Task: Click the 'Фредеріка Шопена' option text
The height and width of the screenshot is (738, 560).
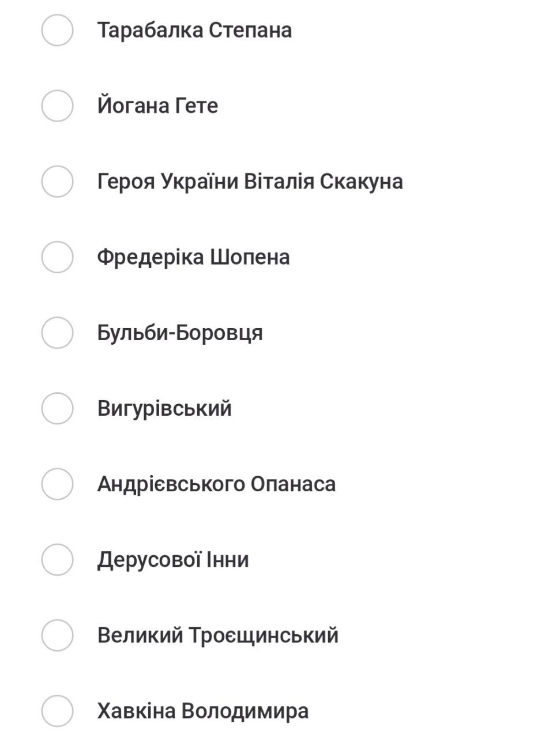Action: (x=193, y=257)
